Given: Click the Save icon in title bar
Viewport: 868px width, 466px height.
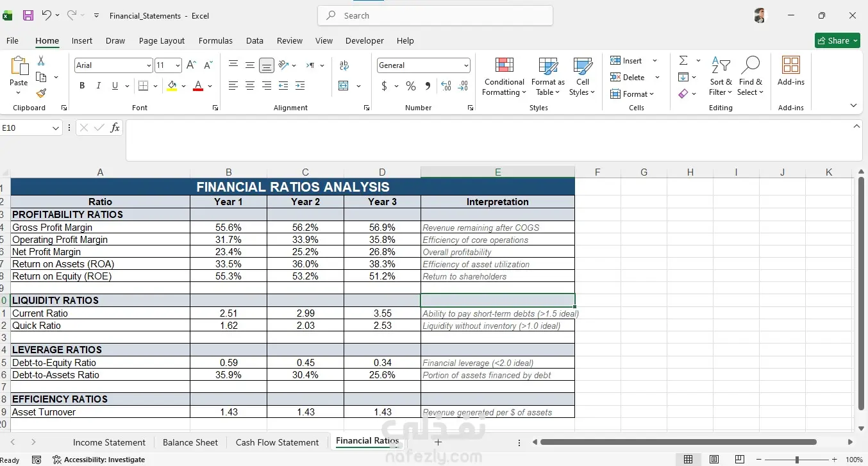Looking at the screenshot, I should [28, 15].
